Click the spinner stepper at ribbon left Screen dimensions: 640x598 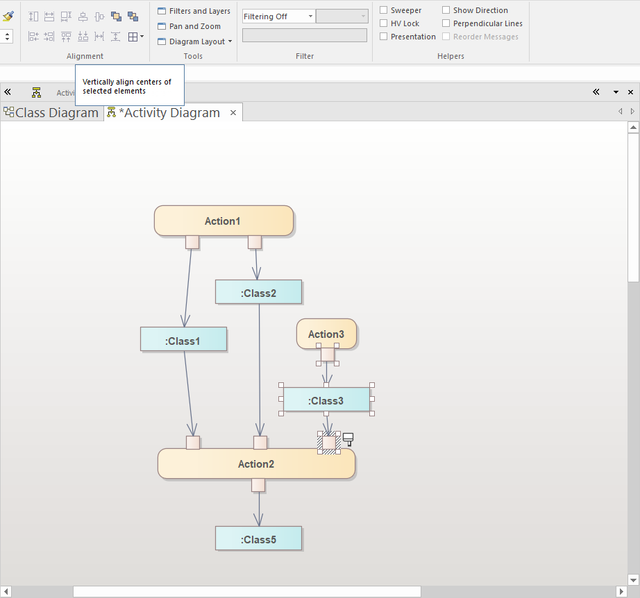(7, 36)
